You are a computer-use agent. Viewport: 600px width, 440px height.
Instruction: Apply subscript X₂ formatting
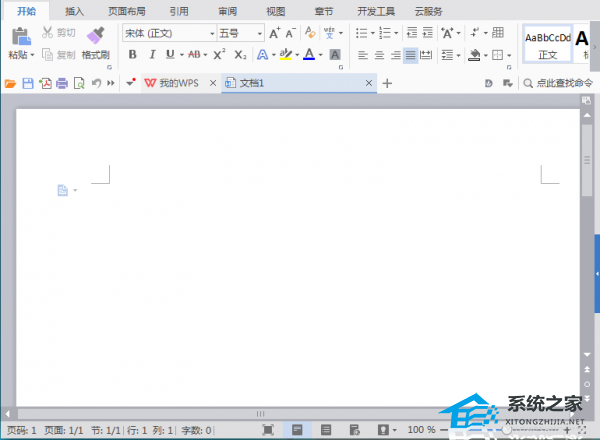click(240, 55)
